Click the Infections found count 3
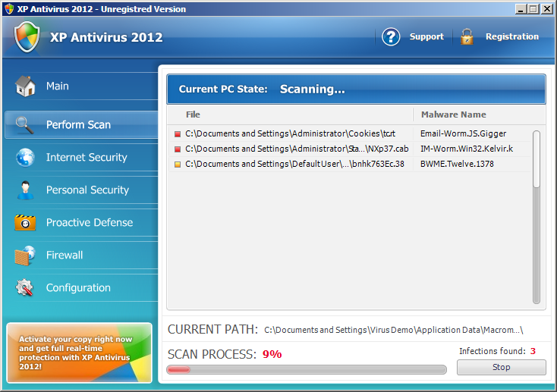 pos(533,351)
